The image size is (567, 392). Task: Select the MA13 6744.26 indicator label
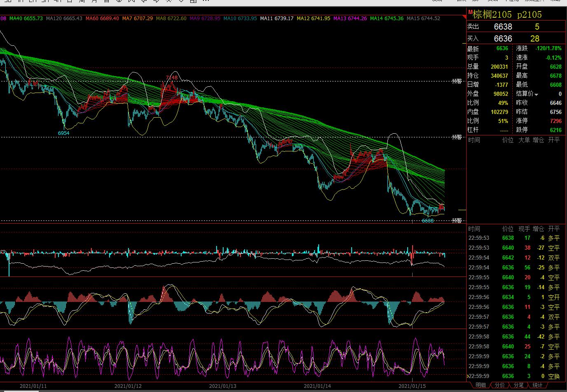click(x=350, y=19)
